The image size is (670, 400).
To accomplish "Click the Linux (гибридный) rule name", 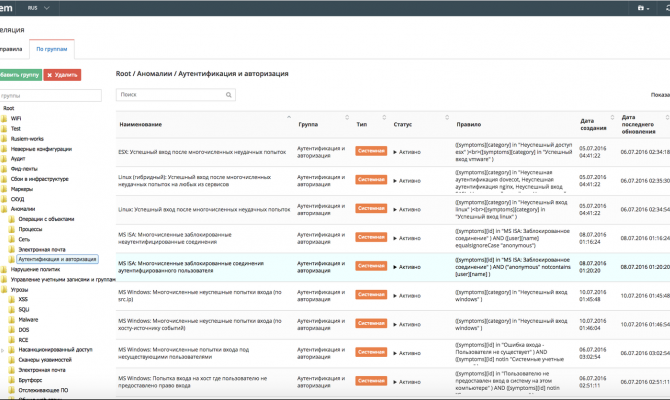I will [x=194, y=181].
